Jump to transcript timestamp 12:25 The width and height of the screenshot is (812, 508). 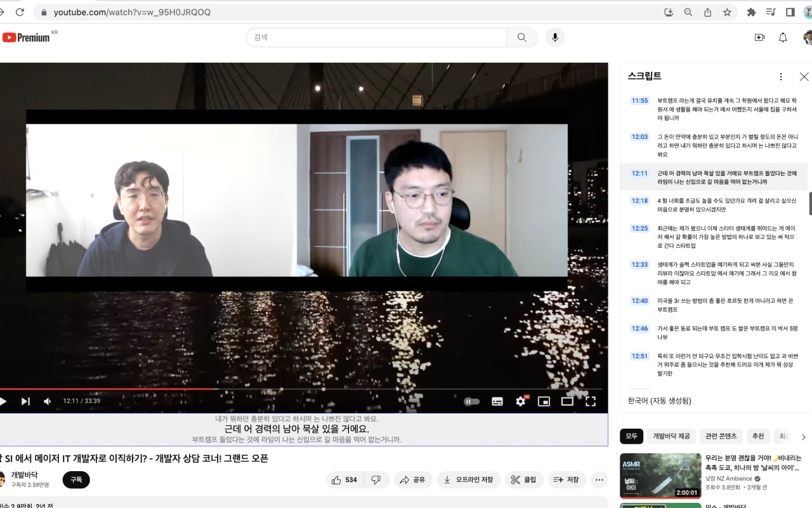tap(639, 229)
